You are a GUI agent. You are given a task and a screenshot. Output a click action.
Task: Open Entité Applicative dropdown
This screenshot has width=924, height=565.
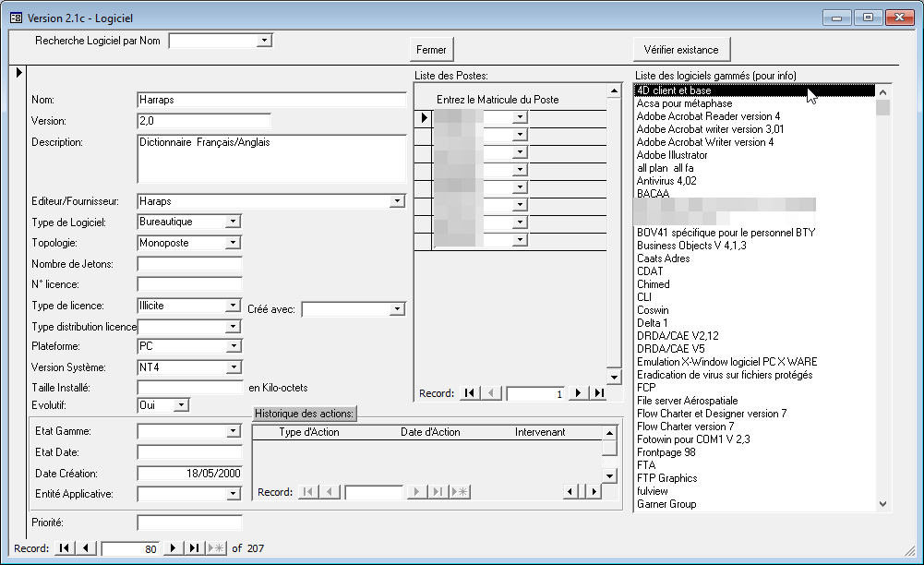233,494
